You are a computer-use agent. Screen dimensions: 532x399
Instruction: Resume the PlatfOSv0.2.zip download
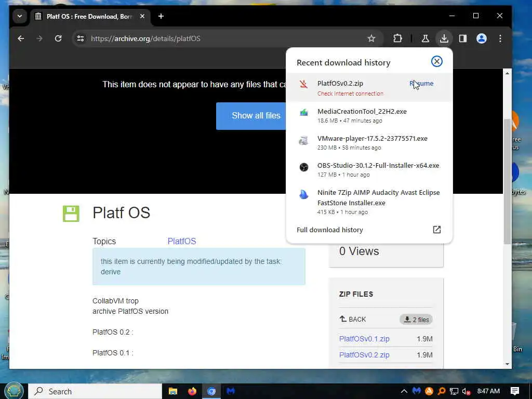[x=421, y=84]
